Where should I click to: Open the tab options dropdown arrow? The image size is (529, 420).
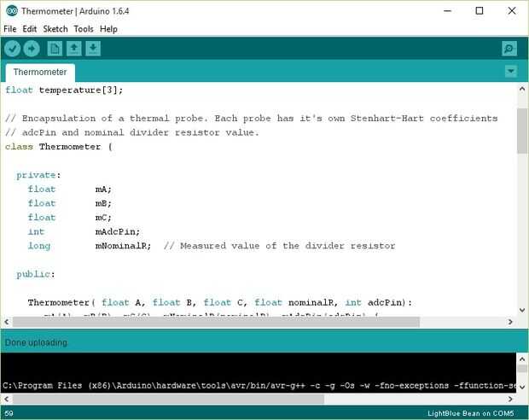[511, 71]
